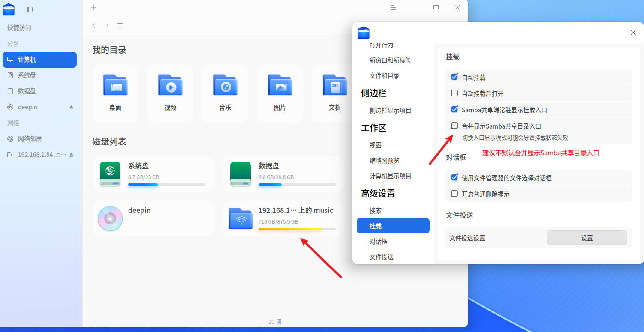
Task: Select 系统盘 in the sidebar
Action: pos(39,75)
